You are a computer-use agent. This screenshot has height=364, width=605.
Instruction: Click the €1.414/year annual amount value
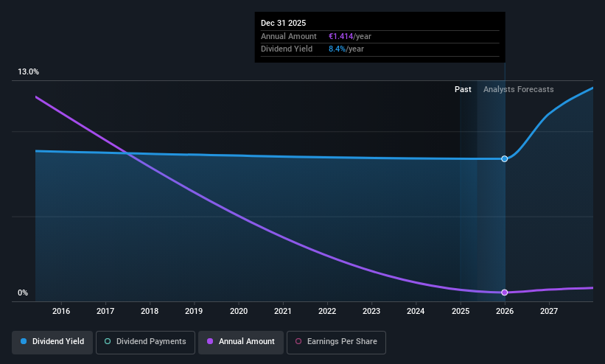[350, 36]
